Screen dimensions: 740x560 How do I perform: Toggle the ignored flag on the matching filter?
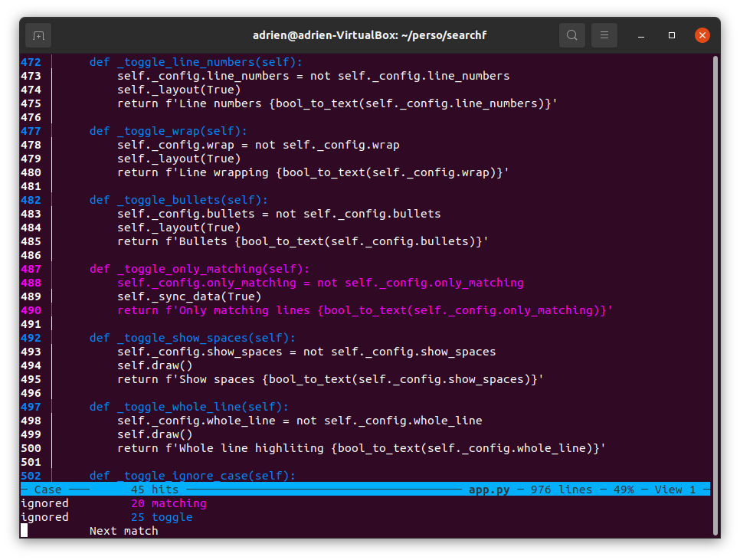coord(44,503)
